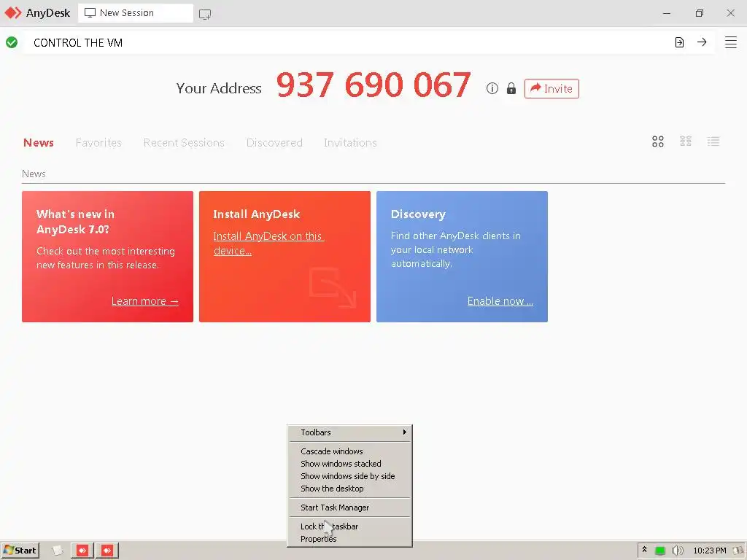
Task: Open the Favorites tab
Action: (x=98, y=142)
